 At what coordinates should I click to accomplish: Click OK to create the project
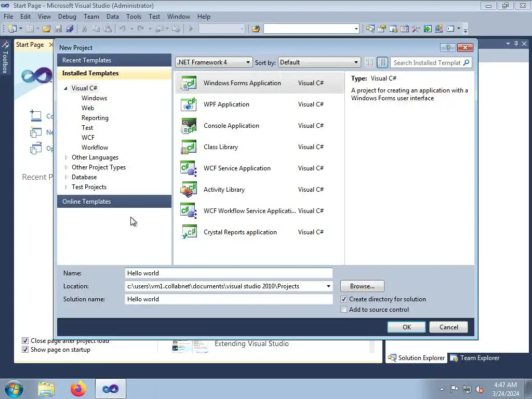pyautogui.click(x=406, y=327)
